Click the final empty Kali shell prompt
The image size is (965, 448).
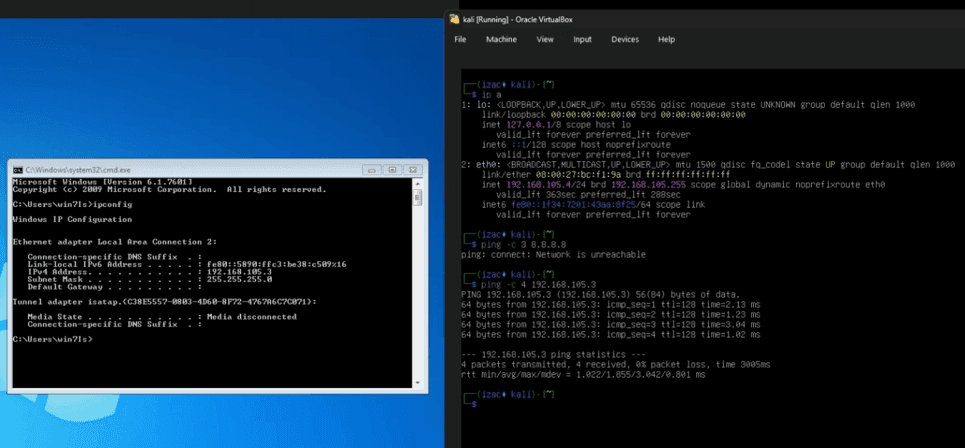pyautogui.click(x=473, y=404)
